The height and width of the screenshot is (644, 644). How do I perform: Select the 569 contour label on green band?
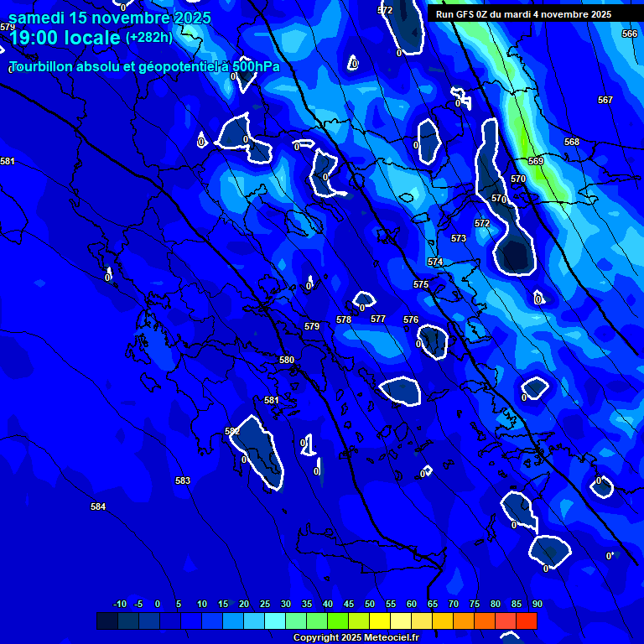pyautogui.click(x=536, y=161)
